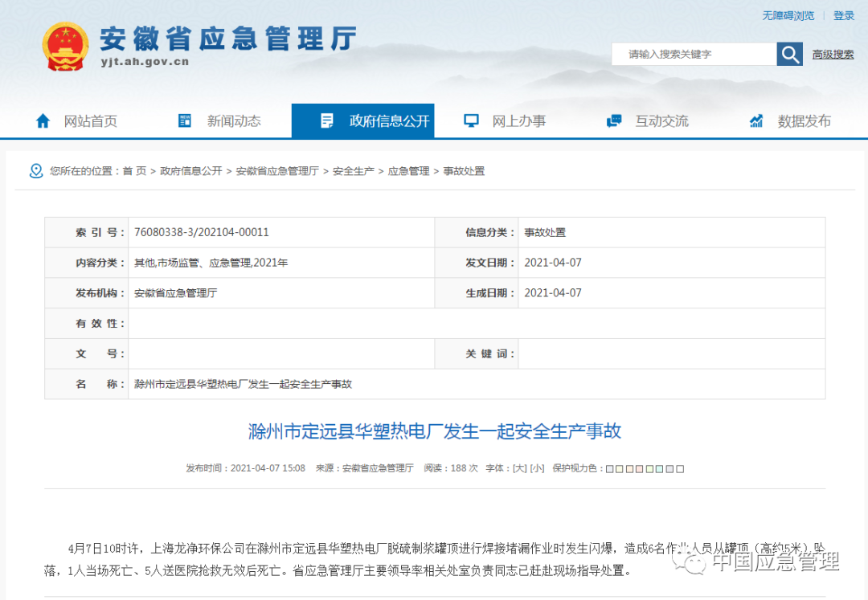Click 安全生产 in the breadcrumb
868x600 pixels.
point(353,171)
